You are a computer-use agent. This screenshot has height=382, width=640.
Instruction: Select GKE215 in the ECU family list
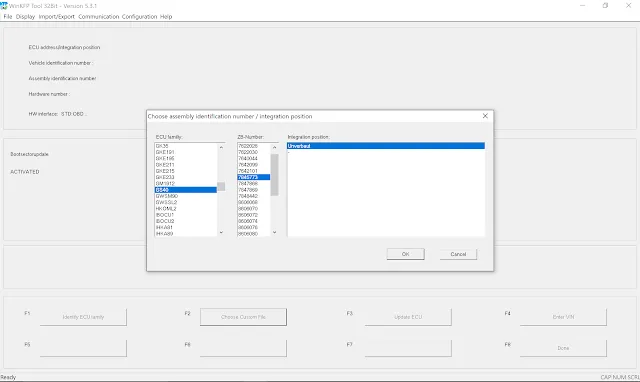pos(186,171)
